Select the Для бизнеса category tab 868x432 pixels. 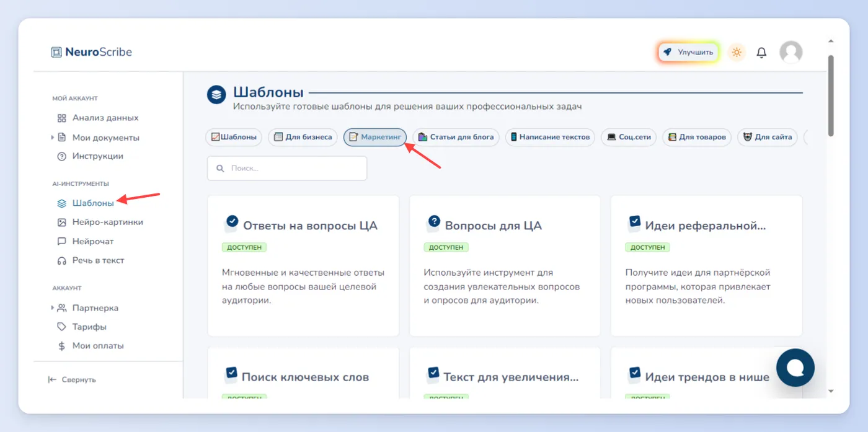303,137
